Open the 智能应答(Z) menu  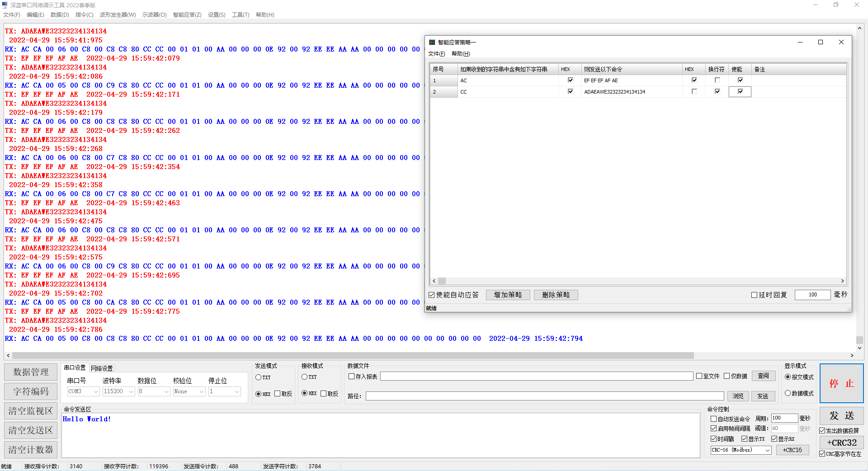[x=187, y=15]
